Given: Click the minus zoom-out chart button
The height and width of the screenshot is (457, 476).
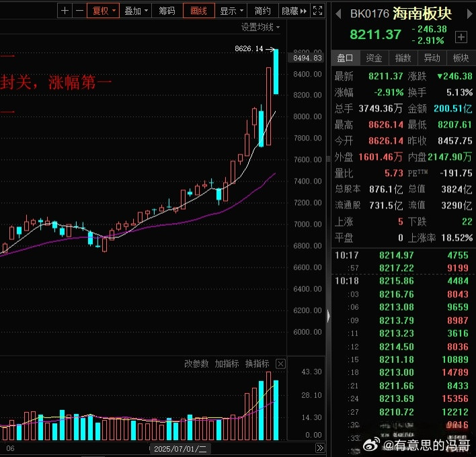Looking at the screenshot, I should [79, 11].
